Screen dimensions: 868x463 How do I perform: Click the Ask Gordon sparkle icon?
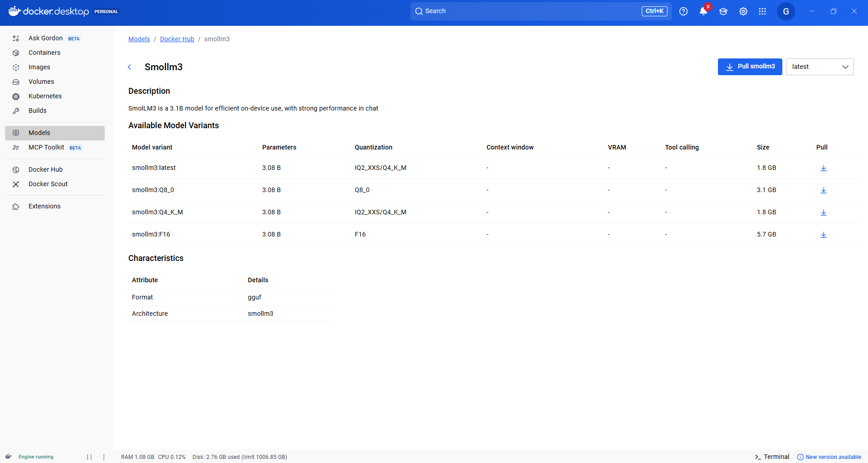16,39
